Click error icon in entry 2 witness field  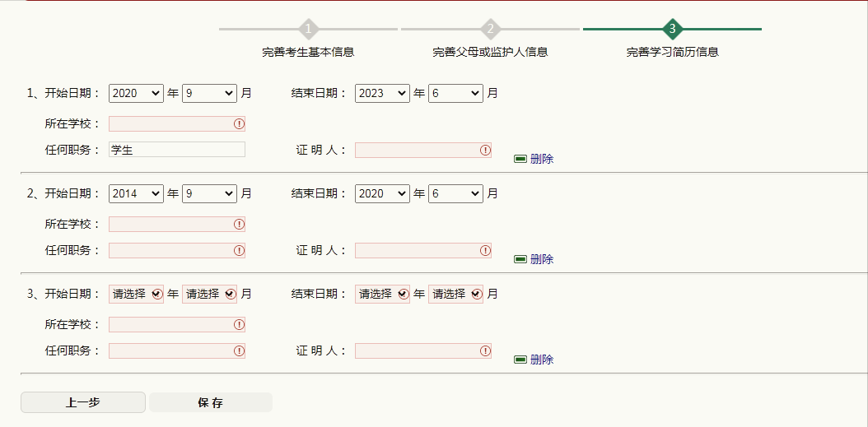(x=485, y=250)
